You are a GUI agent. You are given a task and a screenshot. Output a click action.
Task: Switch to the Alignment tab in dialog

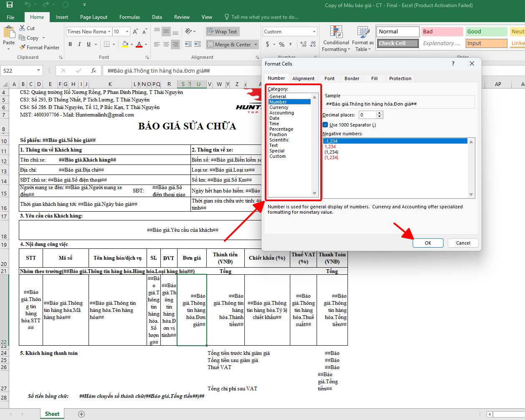tap(303, 78)
